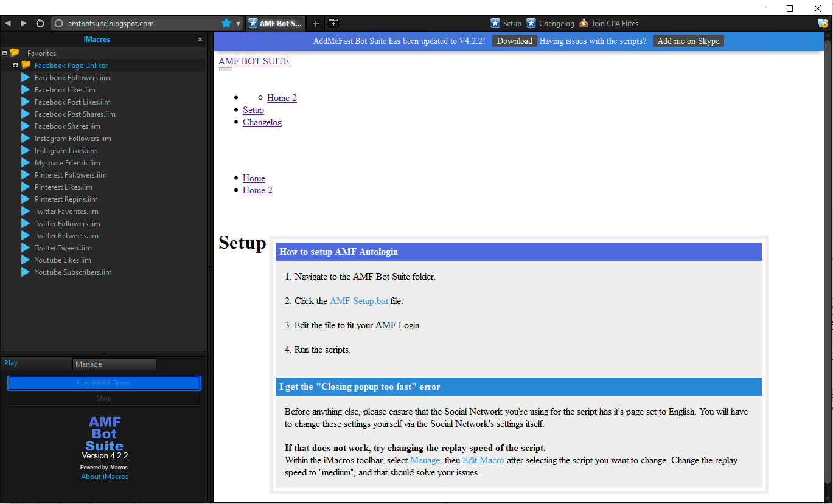Select the Facebook Page Unliker folder
The image size is (833, 504).
(71, 65)
